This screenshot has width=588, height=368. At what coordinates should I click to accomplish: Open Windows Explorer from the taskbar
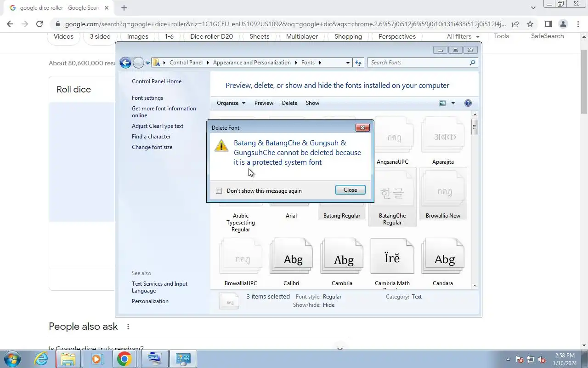68,359
